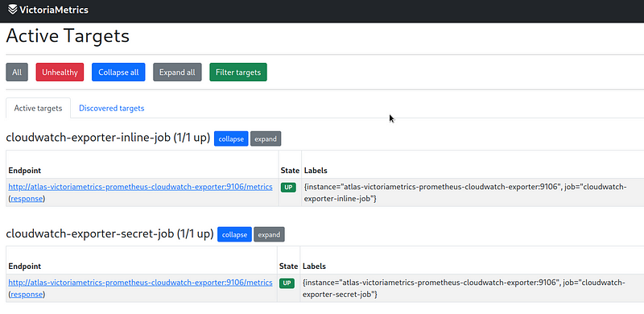Viewport: 644px width, 314px height.
Task: Switch to the Discovered targets tab
Action: coord(111,108)
